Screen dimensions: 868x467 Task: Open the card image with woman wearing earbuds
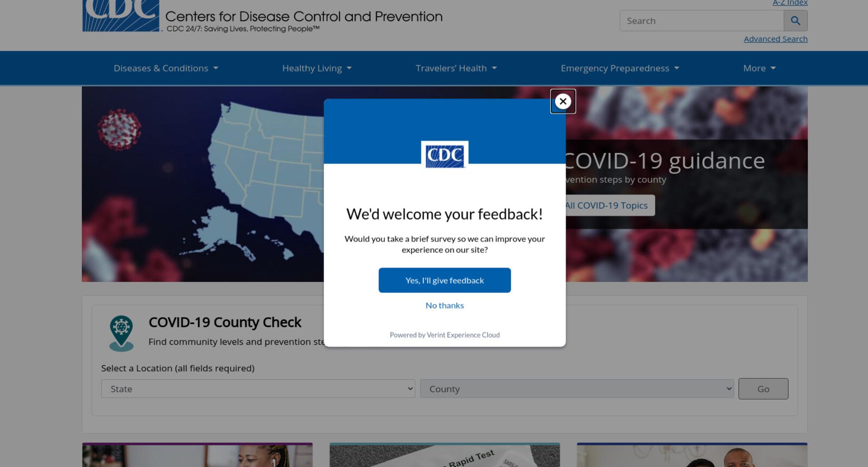coord(198,455)
